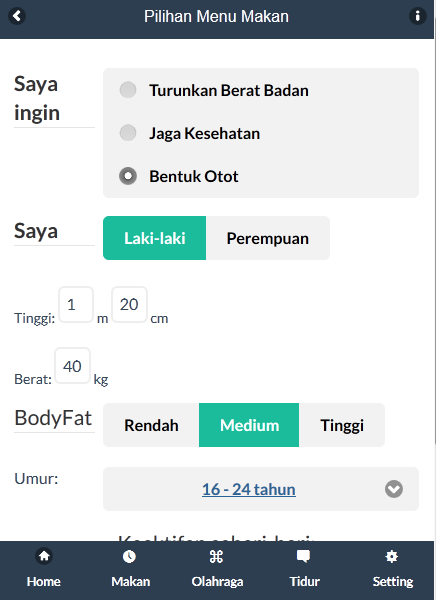The image size is (436, 600).
Task: Click the Berat kg input field
Action: (x=72, y=366)
